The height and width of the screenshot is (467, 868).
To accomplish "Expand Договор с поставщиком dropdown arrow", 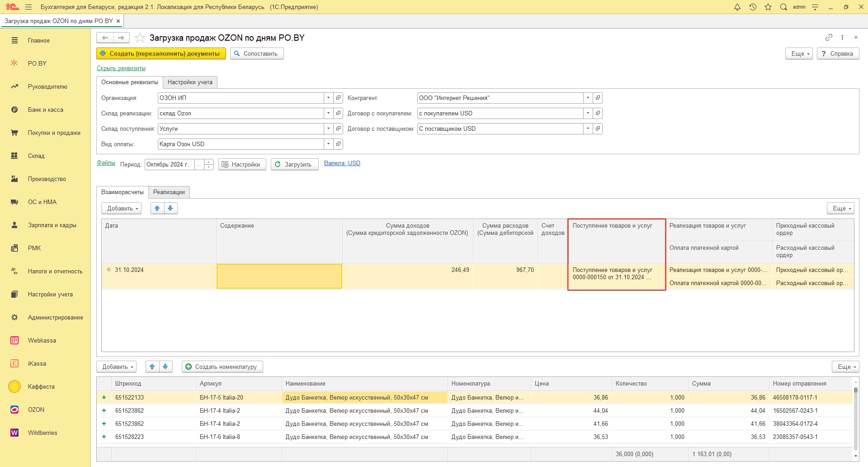I will pyautogui.click(x=588, y=129).
